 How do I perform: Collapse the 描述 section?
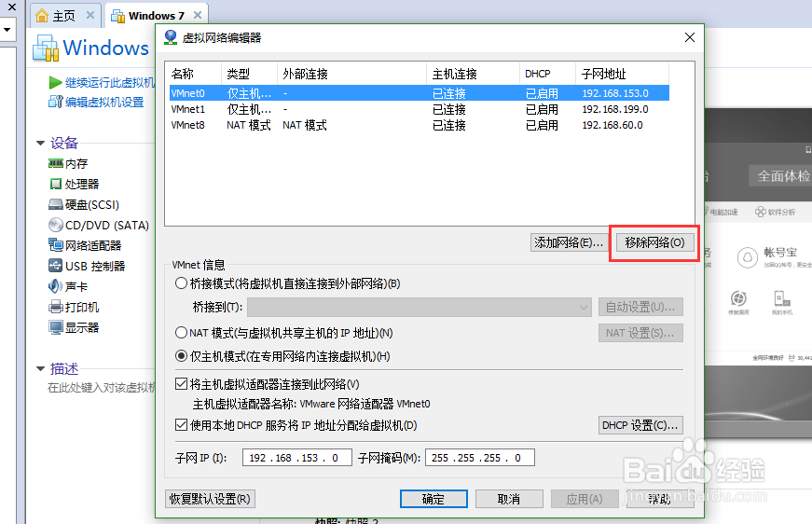click(40, 368)
